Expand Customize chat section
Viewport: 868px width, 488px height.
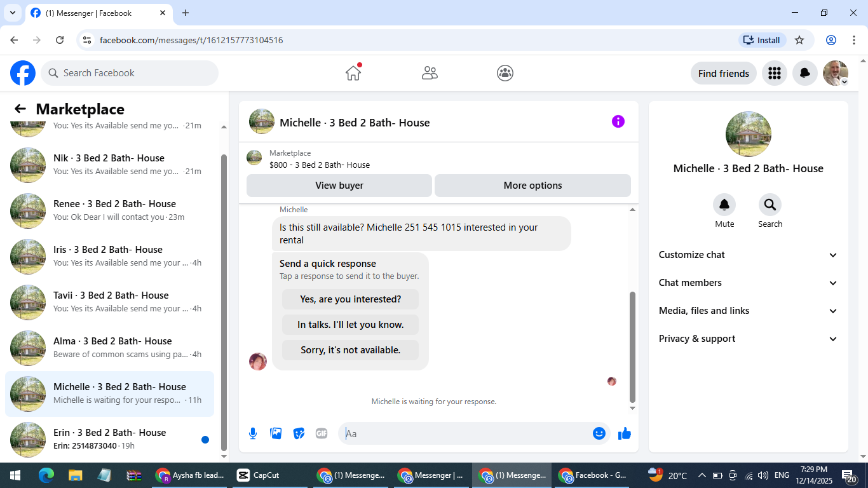click(749, 255)
